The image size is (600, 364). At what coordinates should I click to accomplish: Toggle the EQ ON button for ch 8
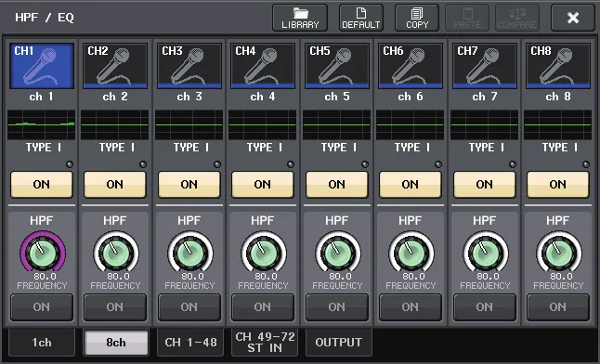(x=558, y=185)
